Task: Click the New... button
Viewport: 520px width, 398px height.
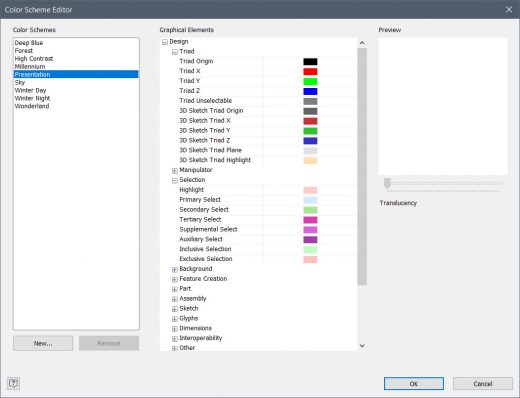Action: [43, 343]
